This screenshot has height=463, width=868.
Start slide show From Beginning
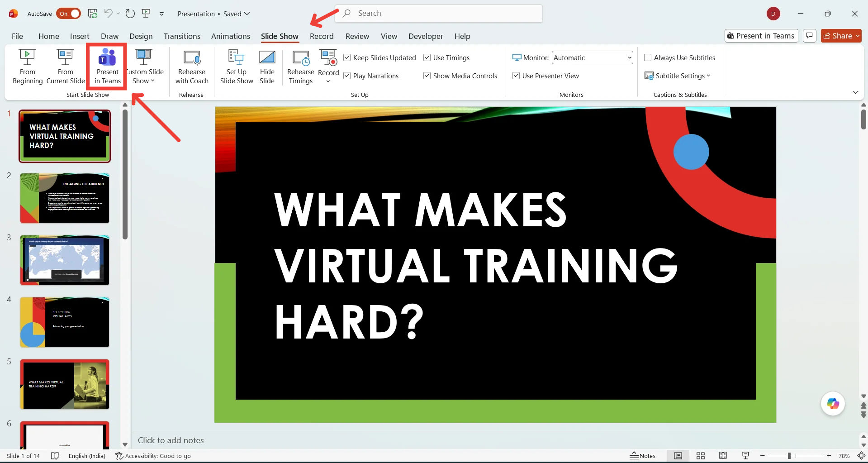(28, 67)
